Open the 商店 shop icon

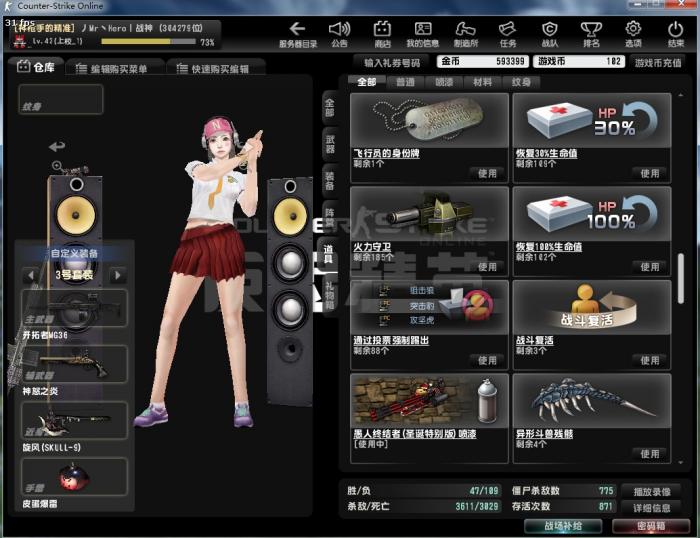tap(382, 34)
